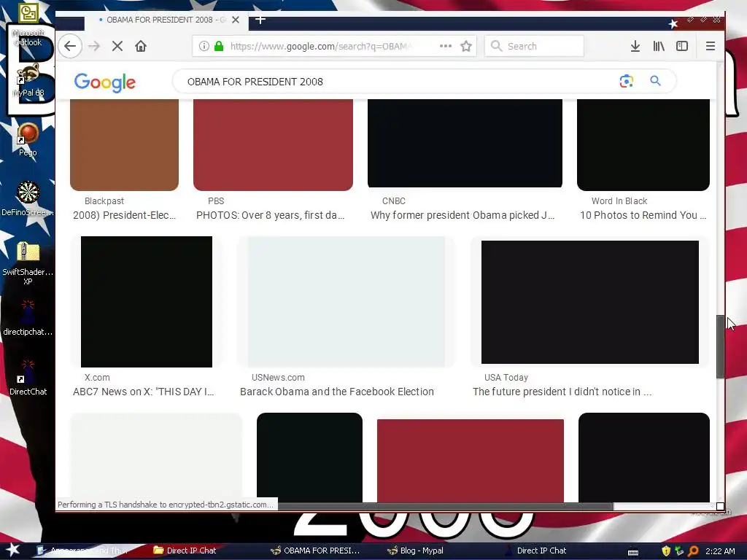
Task: Click the on-screen keyboard tray icon
Action: (x=633, y=553)
